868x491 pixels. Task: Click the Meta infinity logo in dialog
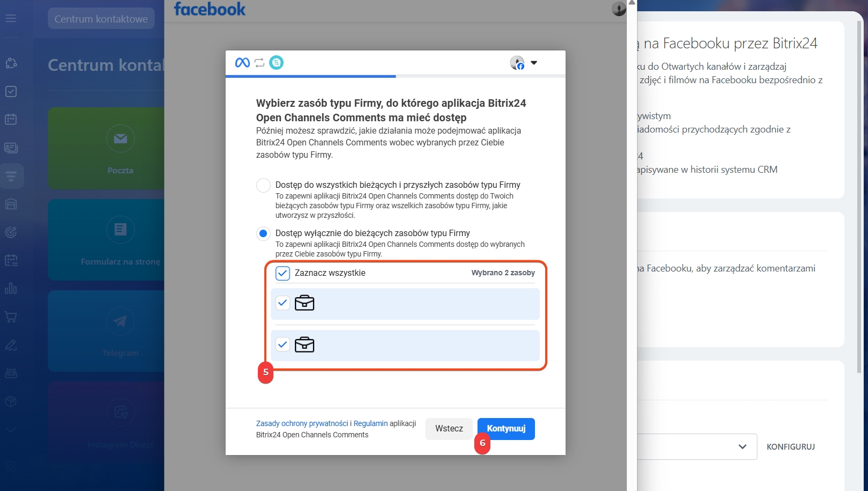[242, 63]
